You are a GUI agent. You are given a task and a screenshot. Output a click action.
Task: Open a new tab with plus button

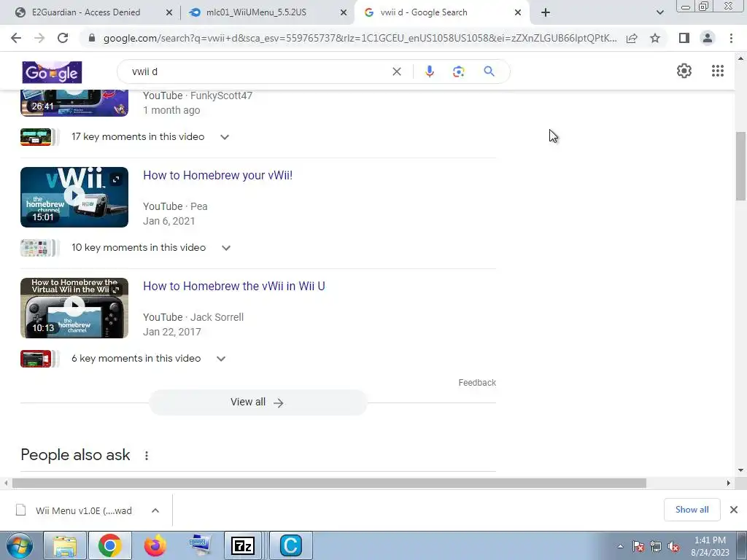546,12
